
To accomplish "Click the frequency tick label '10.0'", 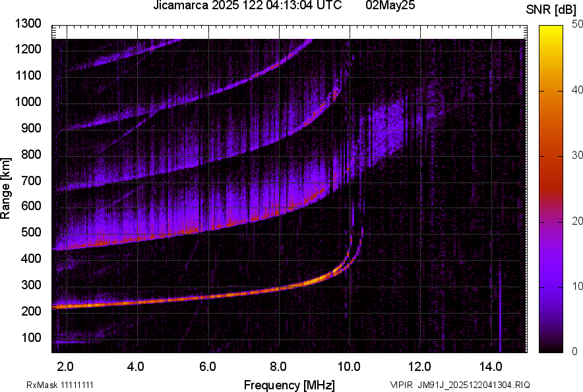I will [x=349, y=367].
